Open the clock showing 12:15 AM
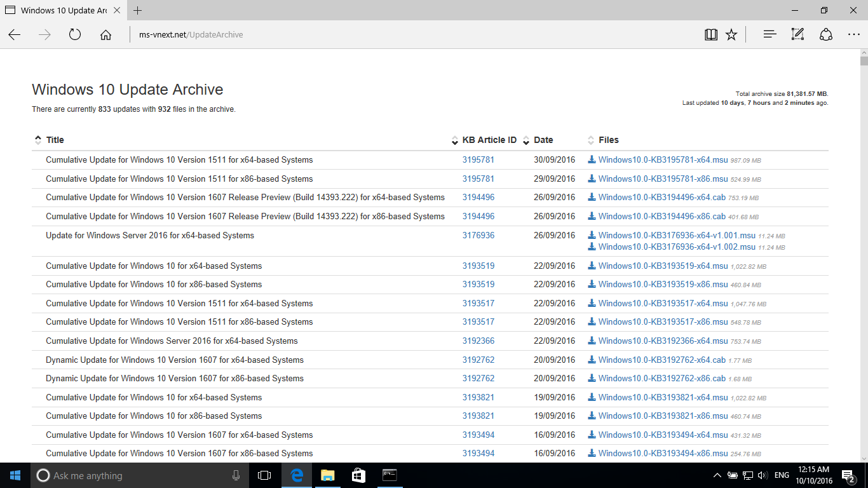Screen dimensions: 868x488 tap(815, 475)
